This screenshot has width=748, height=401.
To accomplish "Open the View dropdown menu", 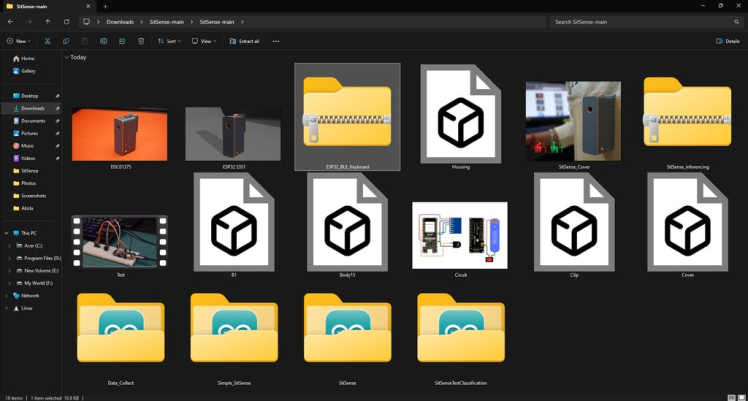I will pos(205,41).
